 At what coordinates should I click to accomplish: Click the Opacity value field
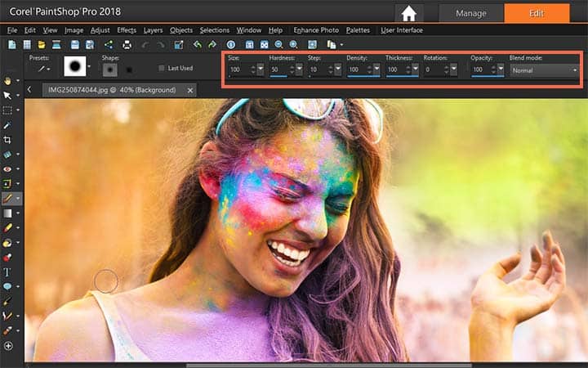point(480,70)
